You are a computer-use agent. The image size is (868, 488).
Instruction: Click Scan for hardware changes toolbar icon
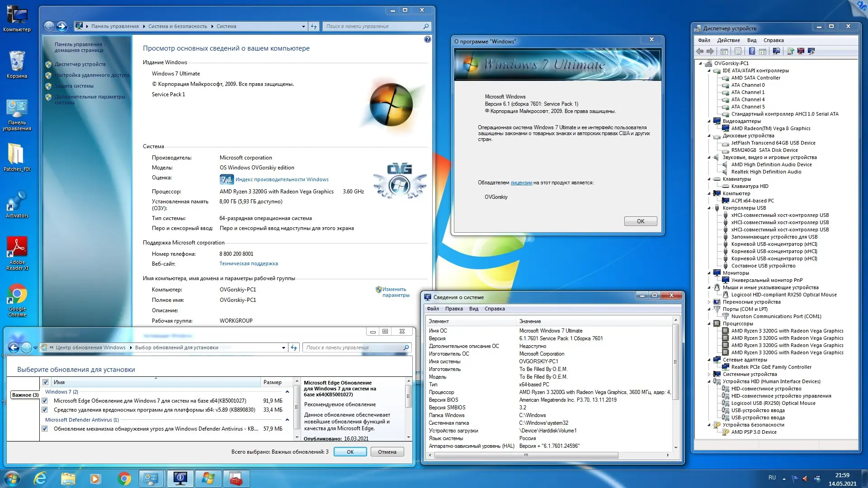(776, 51)
